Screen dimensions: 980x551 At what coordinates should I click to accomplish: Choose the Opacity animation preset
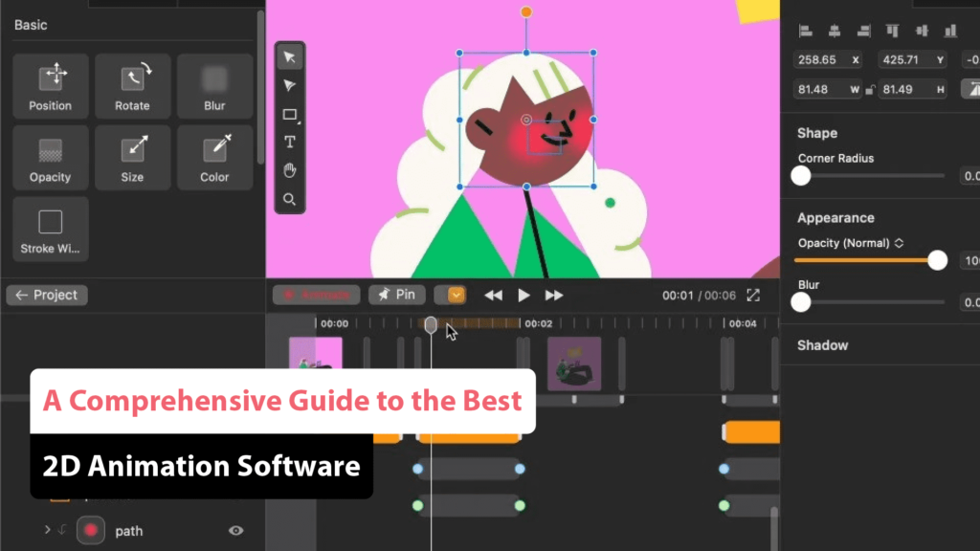(x=50, y=158)
